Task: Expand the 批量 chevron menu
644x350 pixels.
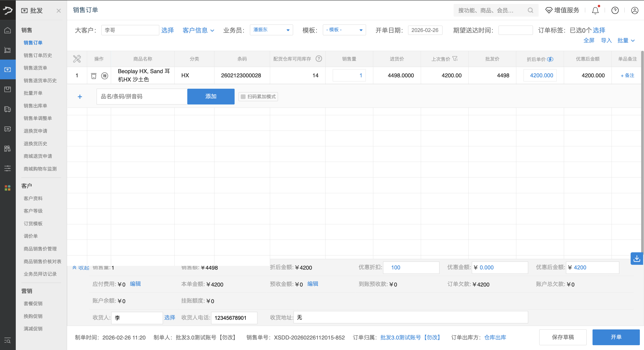Action: point(626,40)
